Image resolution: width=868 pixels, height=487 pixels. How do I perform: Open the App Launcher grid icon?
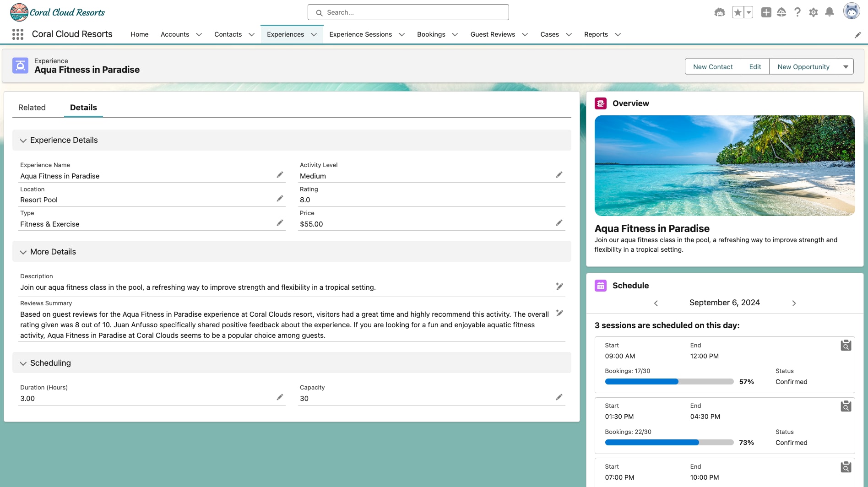coord(18,34)
